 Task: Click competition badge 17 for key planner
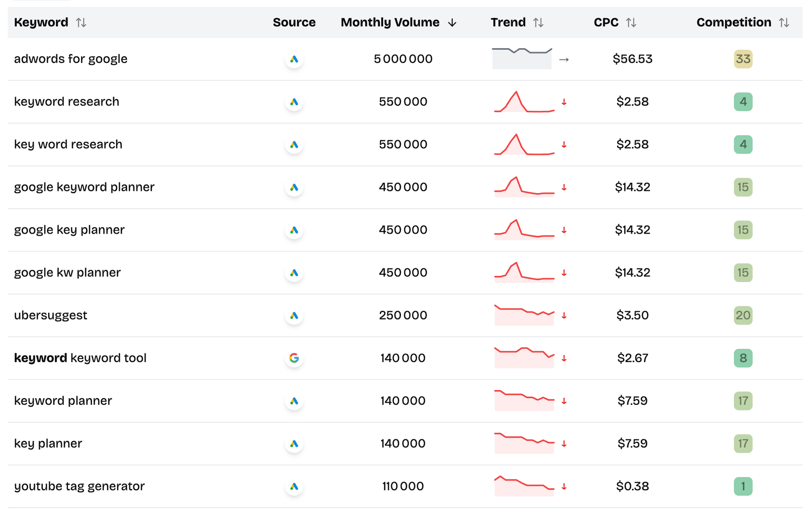[x=743, y=443]
